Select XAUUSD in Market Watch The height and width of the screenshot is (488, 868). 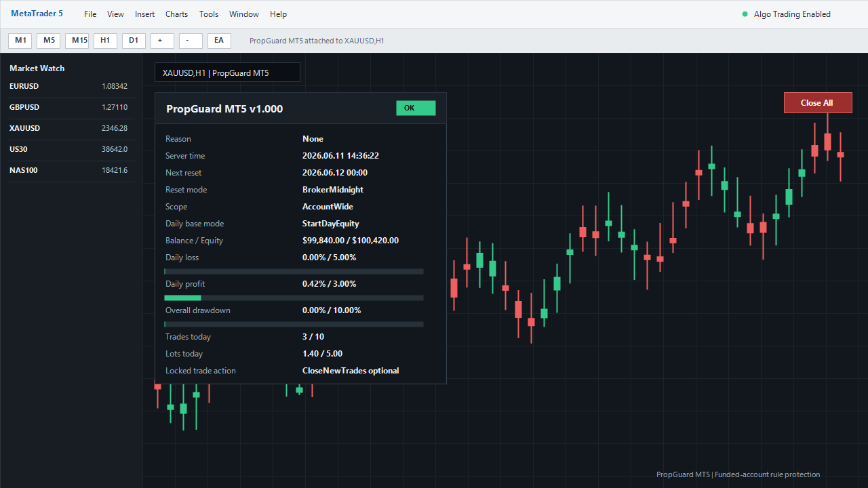pos(71,129)
